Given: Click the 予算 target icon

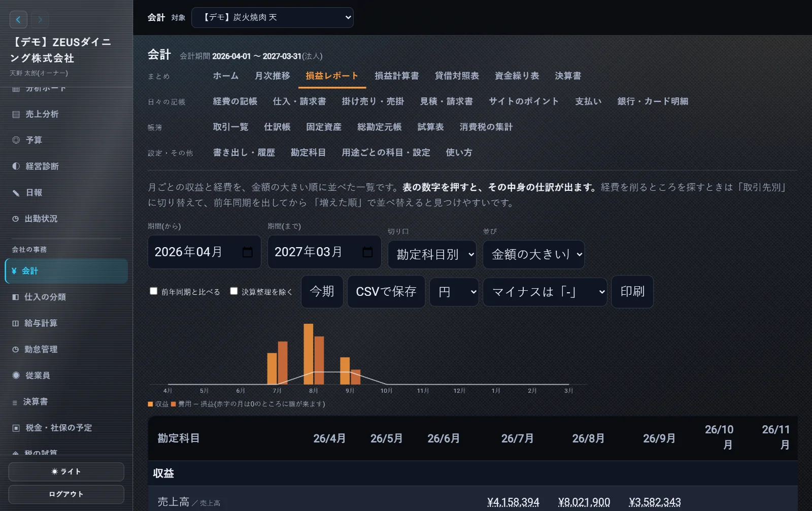Looking at the screenshot, I should click(16, 140).
